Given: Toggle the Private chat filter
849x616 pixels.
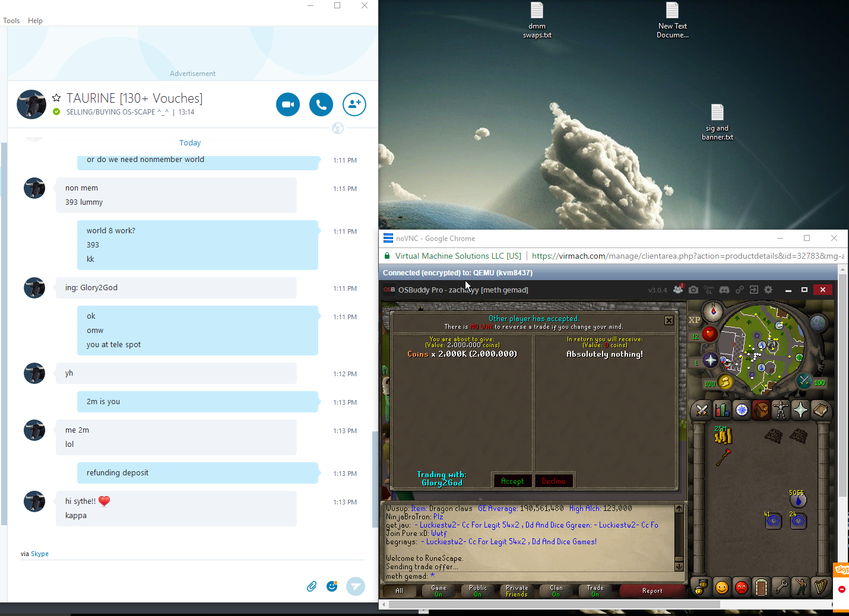Looking at the screenshot, I should click(517, 590).
